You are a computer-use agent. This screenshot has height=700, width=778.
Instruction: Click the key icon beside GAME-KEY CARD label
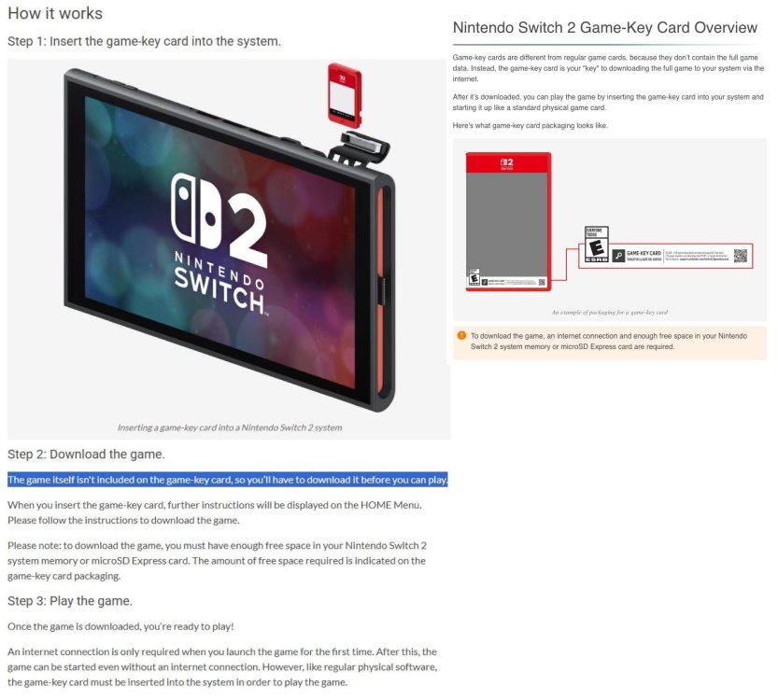click(x=618, y=256)
